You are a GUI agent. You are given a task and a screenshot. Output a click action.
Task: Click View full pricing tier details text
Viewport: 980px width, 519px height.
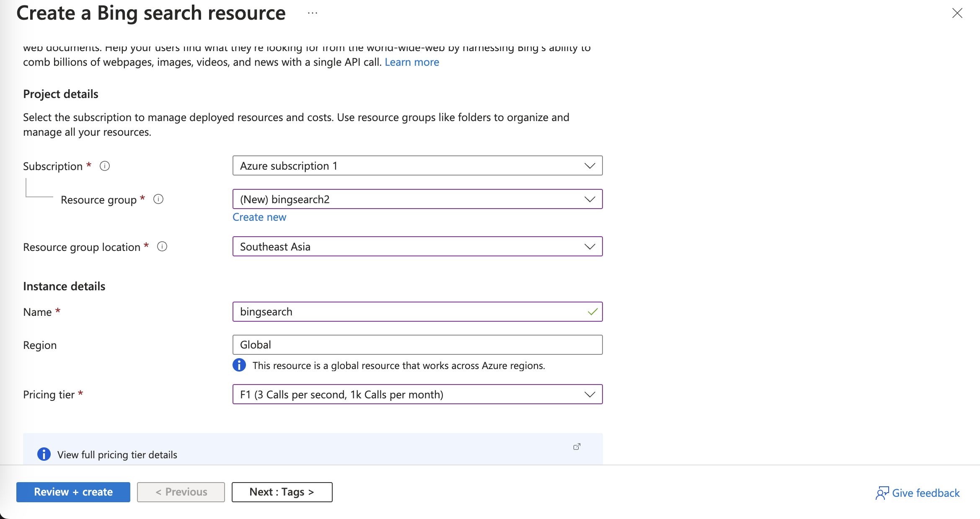coord(117,454)
